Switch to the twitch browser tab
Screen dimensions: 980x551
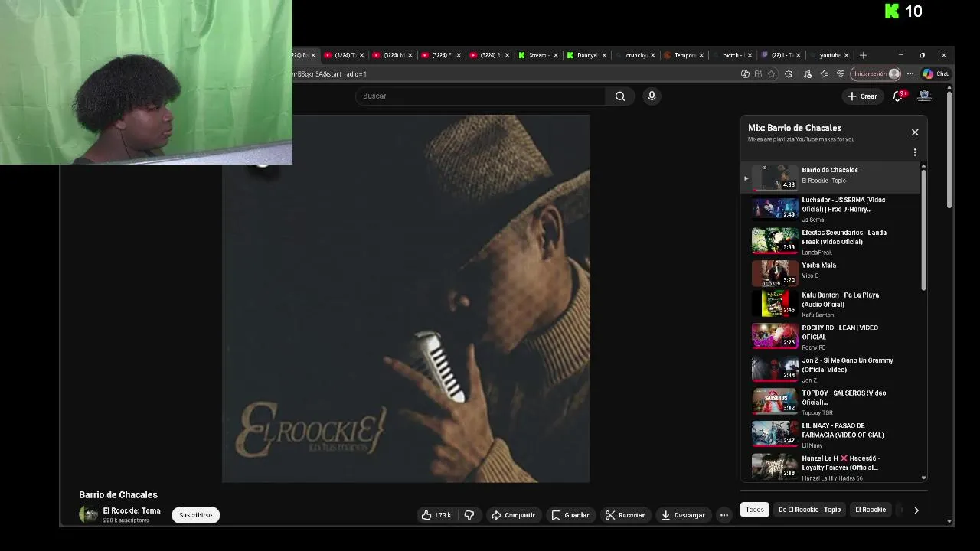pos(731,55)
